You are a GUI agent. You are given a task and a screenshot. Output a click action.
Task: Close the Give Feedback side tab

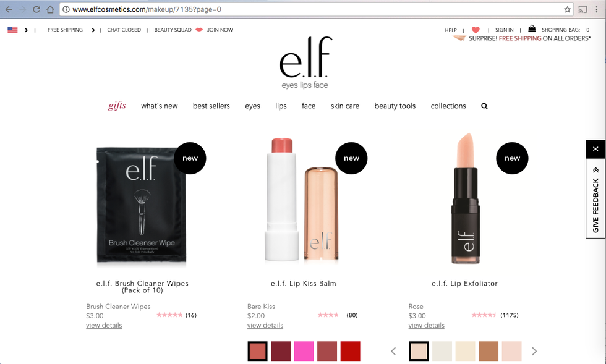coord(595,149)
